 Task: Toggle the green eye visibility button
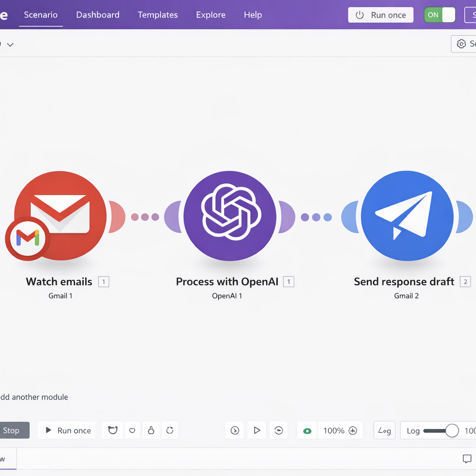pyautogui.click(x=307, y=431)
